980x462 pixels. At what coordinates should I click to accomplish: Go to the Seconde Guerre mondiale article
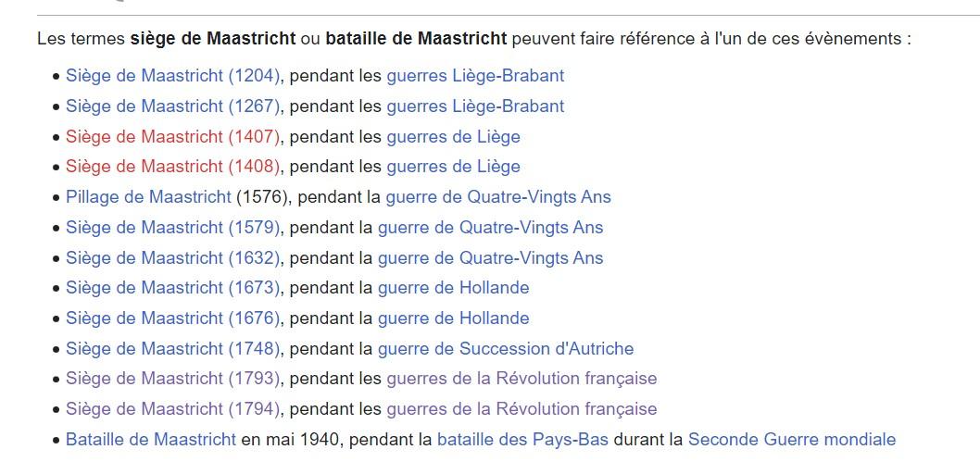[x=792, y=440]
